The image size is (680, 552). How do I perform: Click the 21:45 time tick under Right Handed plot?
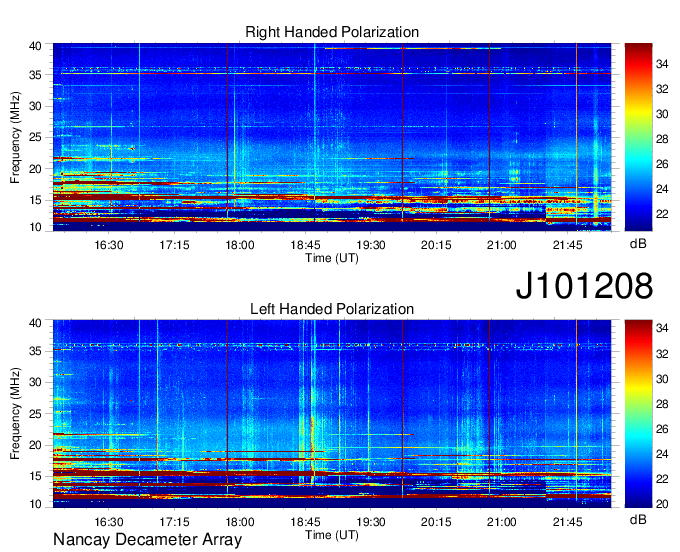(567, 245)
